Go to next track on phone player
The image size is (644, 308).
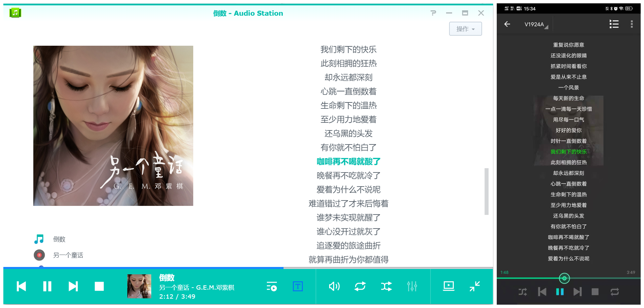click(577, 292)
